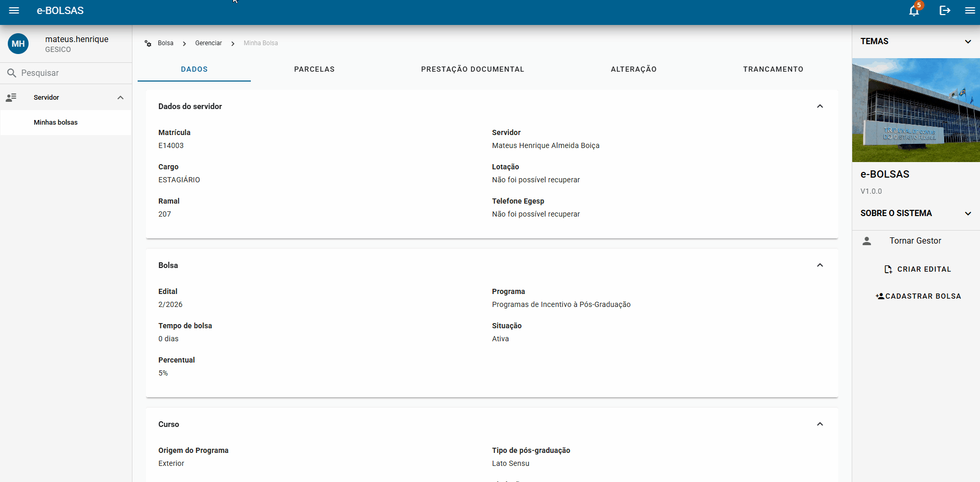Open the left hamburger navigation menu
The height and width of the screenshot is (482, 980).
click(x=14, y=10)
